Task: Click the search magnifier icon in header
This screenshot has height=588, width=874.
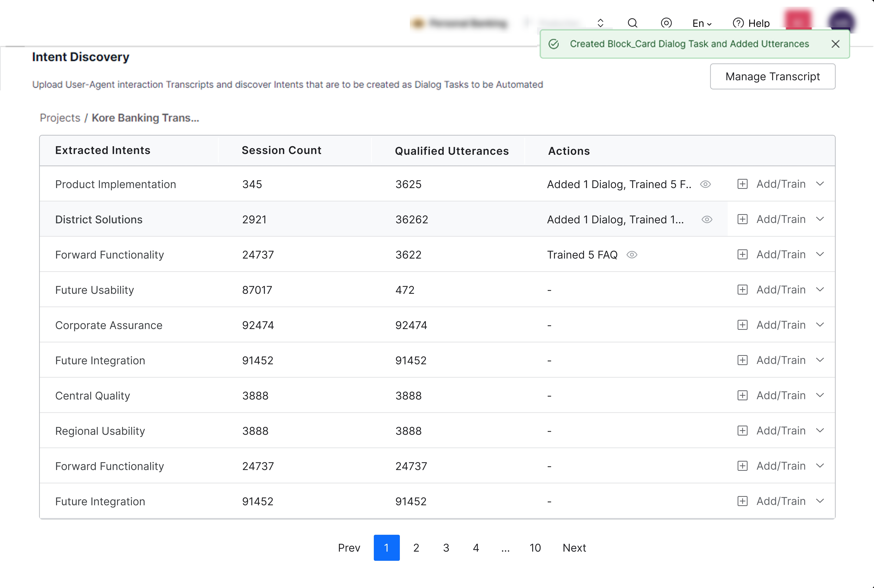Action: [x=633, y=23]
